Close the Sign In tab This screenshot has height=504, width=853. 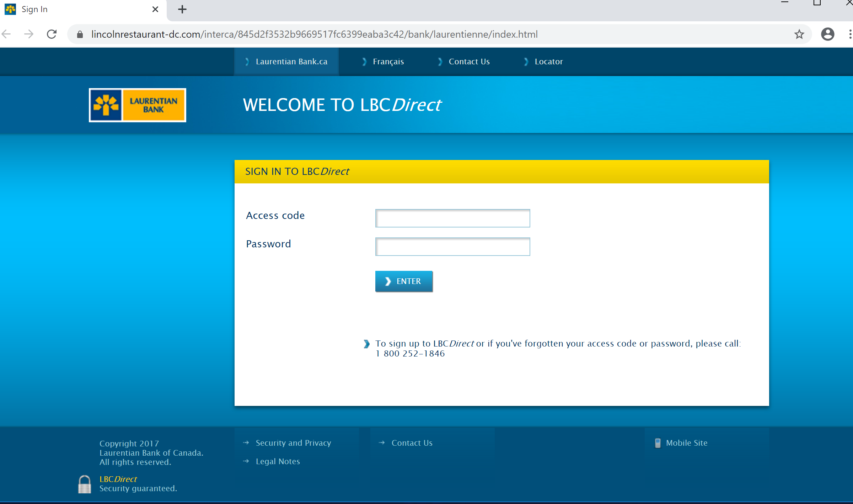tap(155, 9)
